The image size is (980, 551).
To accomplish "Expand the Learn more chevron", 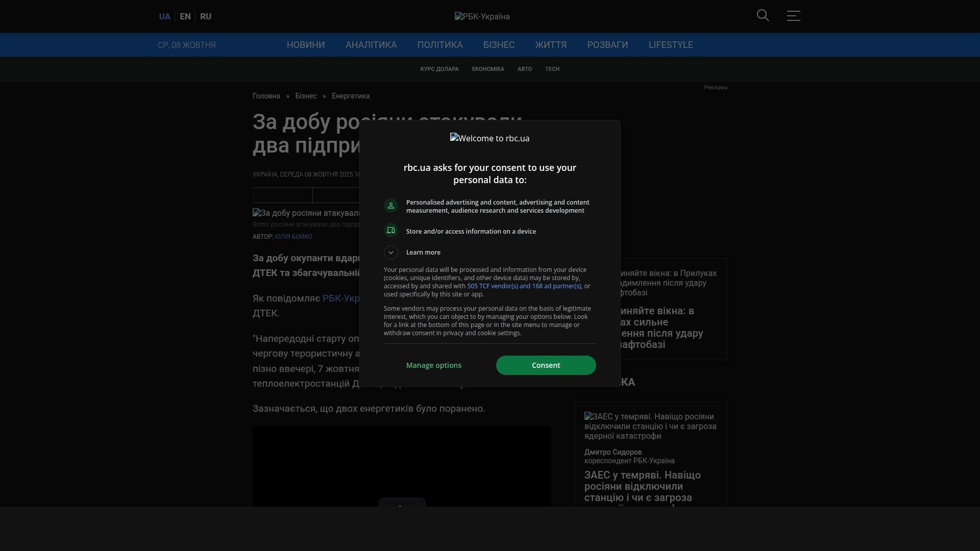I will pyautogui.click(x=391, y=253).
